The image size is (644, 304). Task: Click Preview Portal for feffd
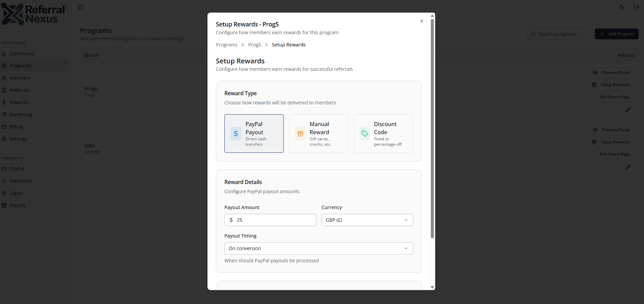(x=611, y=130)
